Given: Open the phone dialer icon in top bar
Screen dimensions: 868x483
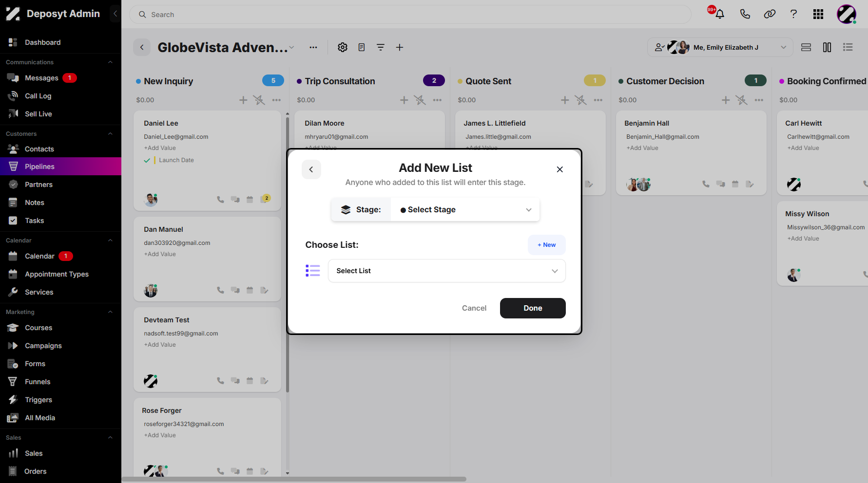Looking at the screenshot, I should [x=745, y=14].
